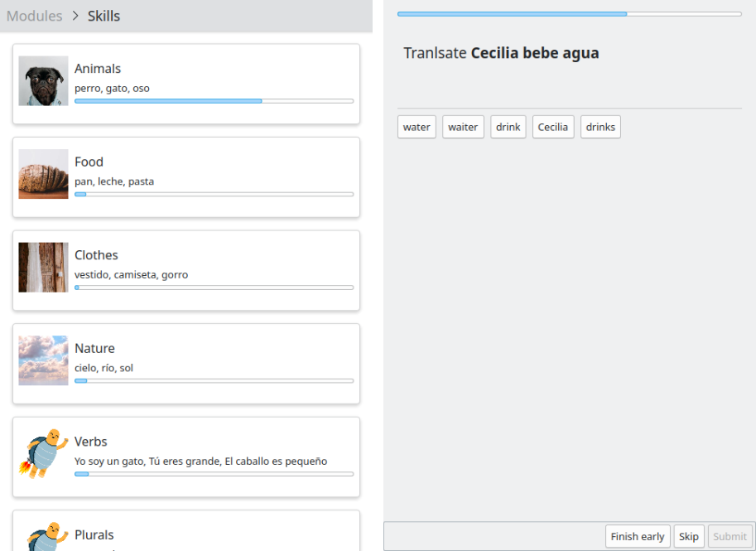Select the word chip "water"
This screenshot has width=756, height=551.
tap(417, 127)
